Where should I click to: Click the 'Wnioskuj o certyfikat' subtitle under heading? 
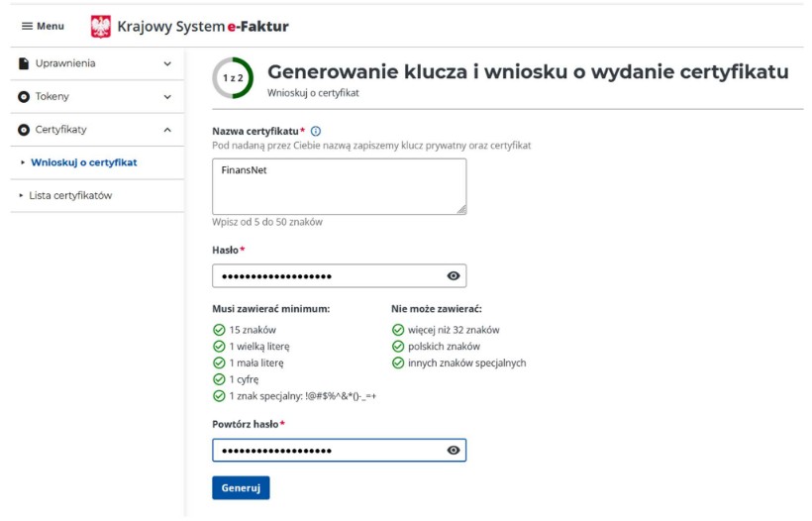(x=313, y=93)
